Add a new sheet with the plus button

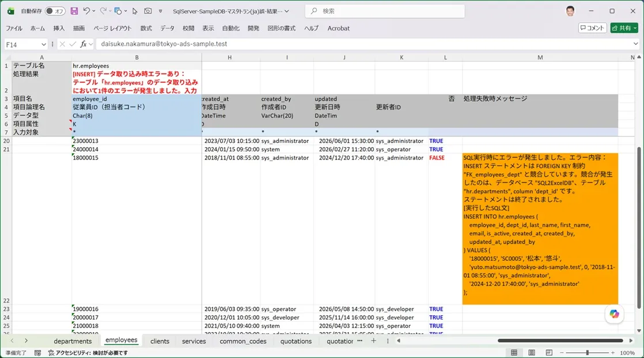373,341
